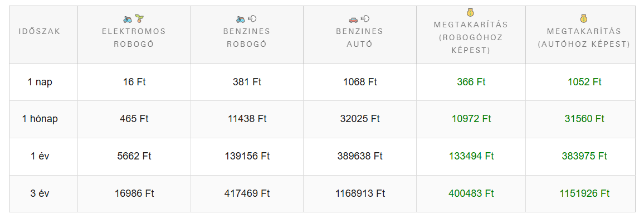Select the green 133494 Ft savings cell
The height and width of the screenshot is (218, 644).
(471, 156)
